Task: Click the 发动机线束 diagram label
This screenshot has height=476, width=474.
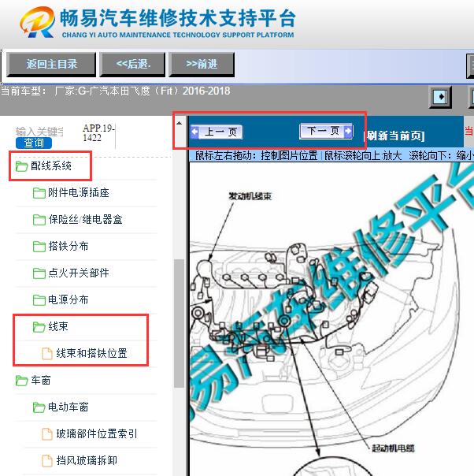Action: click(250, 196)
